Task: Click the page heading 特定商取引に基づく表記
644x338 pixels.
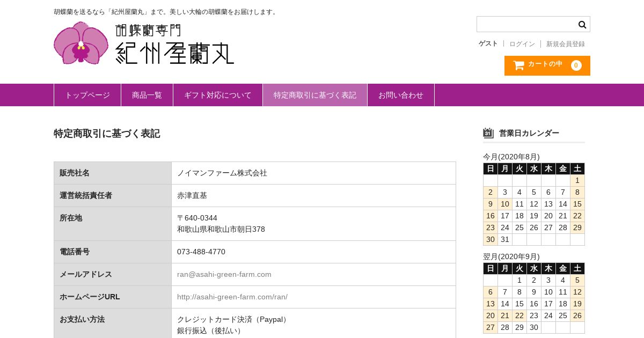Action: (107, 134)
